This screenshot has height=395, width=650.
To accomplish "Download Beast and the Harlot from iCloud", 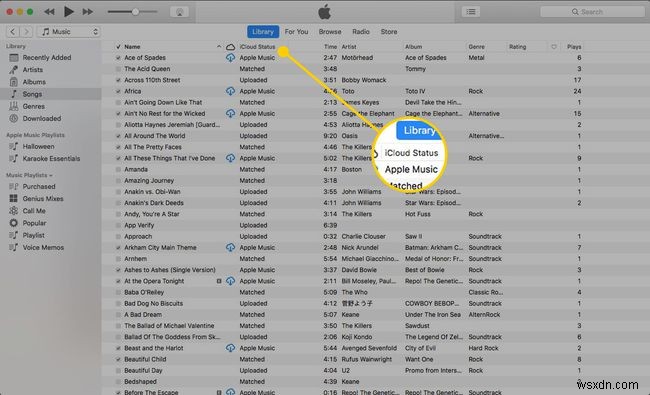I will [x=230, y=348].
